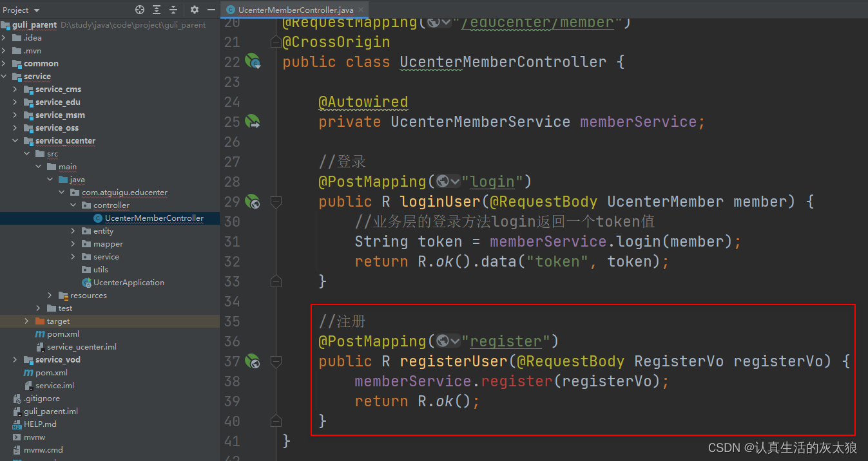Click the @Autowired annotation

(x=363, y=102)
